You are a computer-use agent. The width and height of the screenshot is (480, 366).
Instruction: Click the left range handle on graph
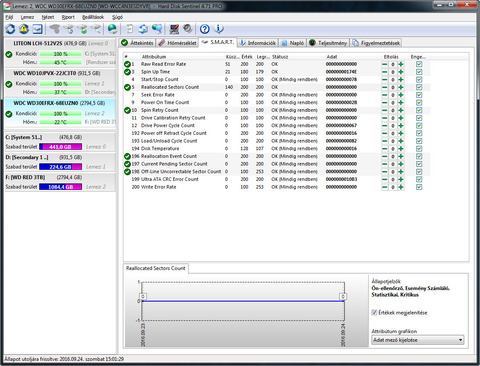143,296
